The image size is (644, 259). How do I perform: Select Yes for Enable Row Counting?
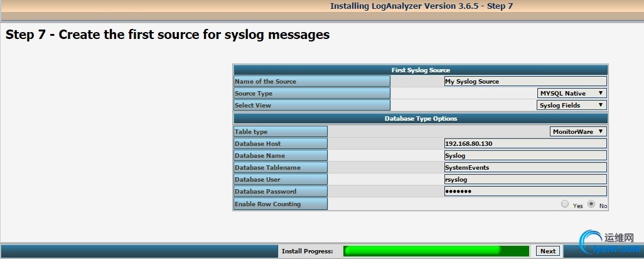565,204
